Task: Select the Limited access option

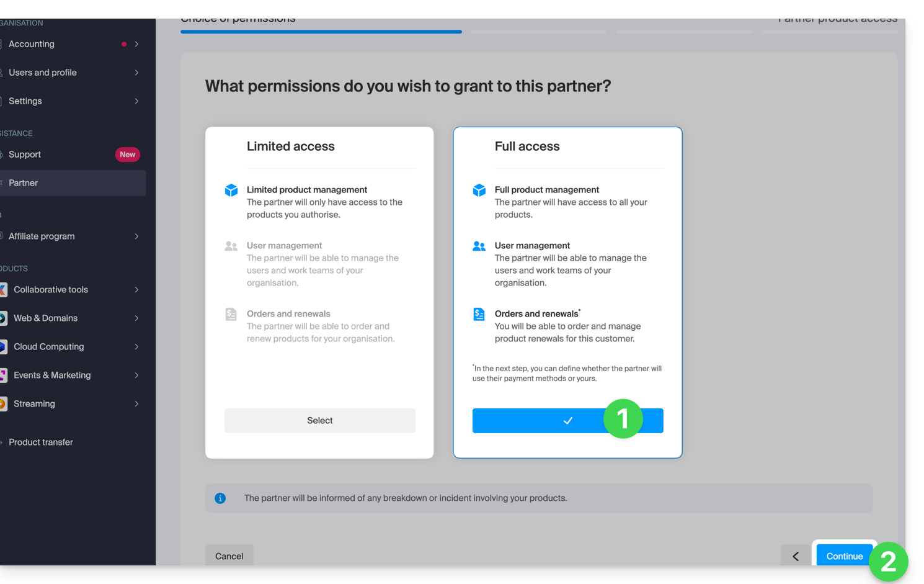Action: (x=319, y=421)
